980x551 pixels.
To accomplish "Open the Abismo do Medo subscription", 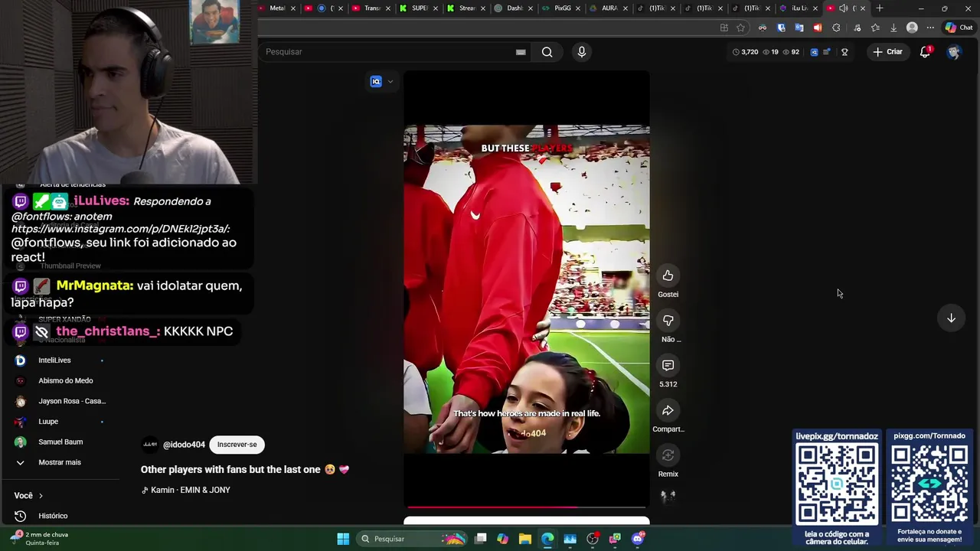I will click(66, 380).
